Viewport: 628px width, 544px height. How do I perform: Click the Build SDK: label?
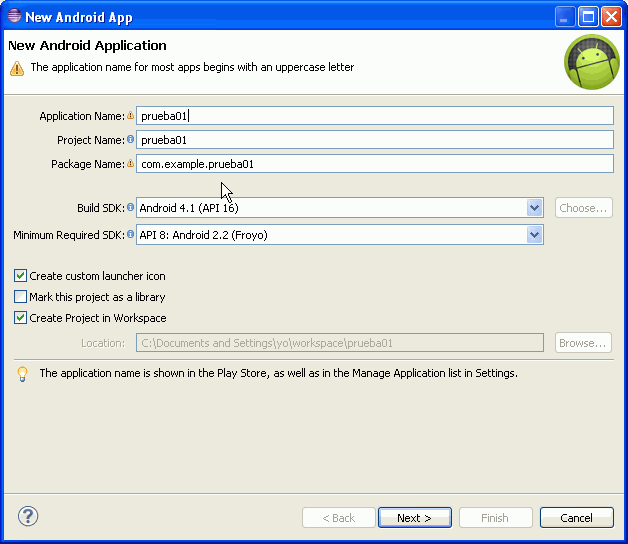tap(101, 208)
